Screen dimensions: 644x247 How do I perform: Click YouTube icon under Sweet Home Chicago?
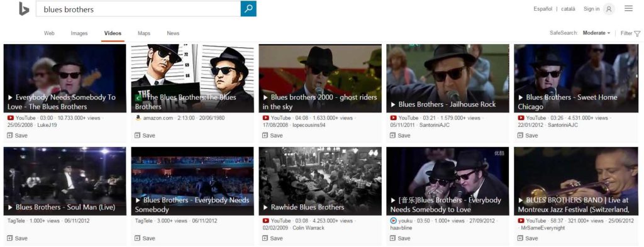521,118
